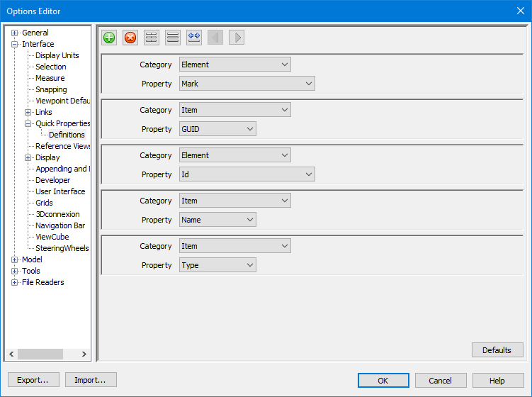Open the Property dropdown showing Type
This screenshot has width=532, height=397.
(x=217, y=265)
